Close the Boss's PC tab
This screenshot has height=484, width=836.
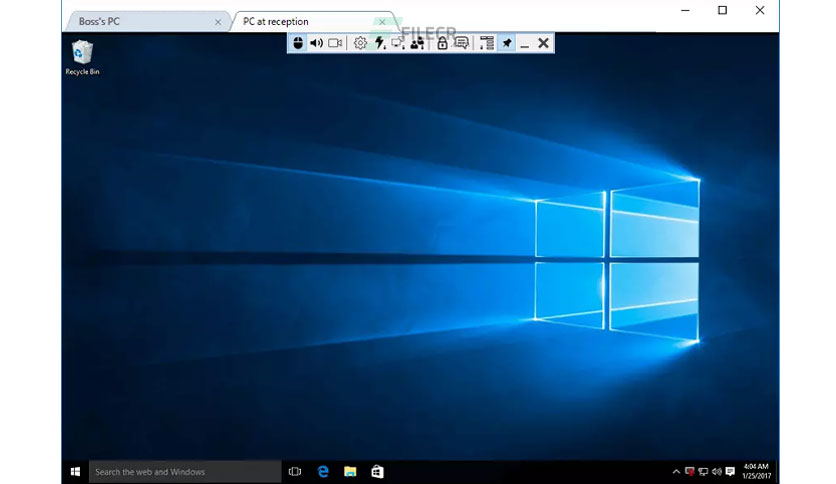pyautogui.click(x=218, y=22)
